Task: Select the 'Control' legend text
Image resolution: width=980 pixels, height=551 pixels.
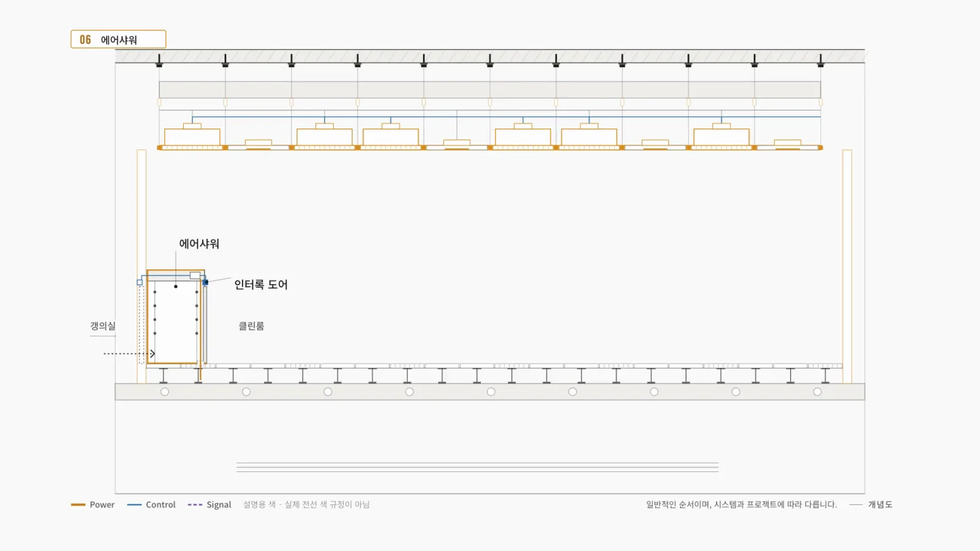Action: pos(160,504)
